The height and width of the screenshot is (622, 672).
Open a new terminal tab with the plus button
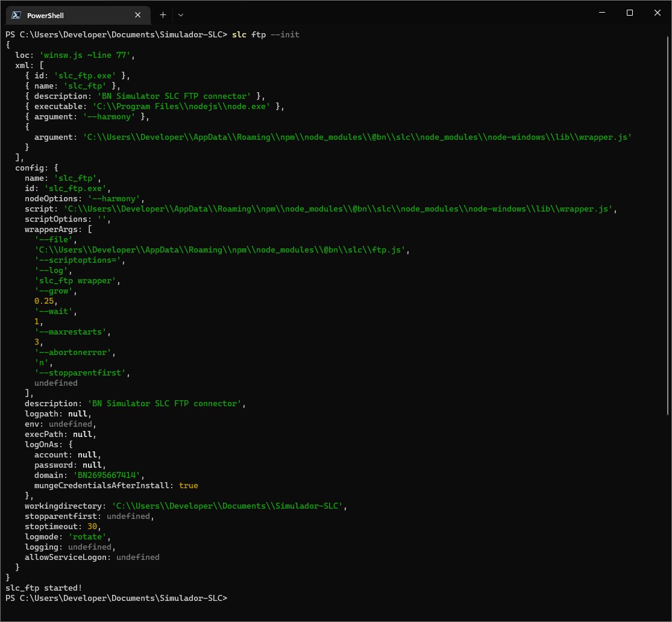point(163,14)
